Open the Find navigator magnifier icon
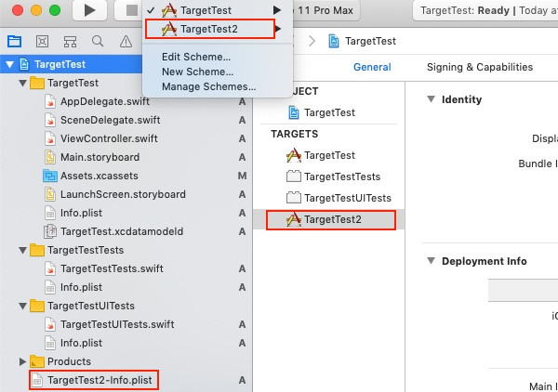The height and width of the screenshot is (392, 558). point(98,41)
